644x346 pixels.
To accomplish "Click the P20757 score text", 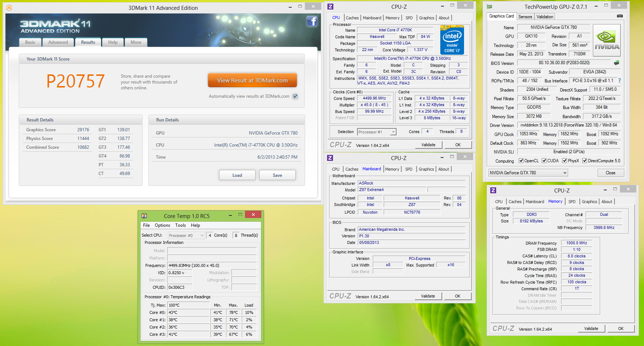I will point(76,81).
